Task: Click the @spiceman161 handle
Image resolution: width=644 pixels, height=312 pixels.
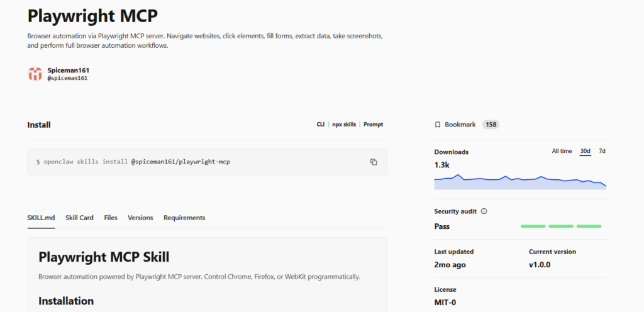Action: click(x=67, y=78)
